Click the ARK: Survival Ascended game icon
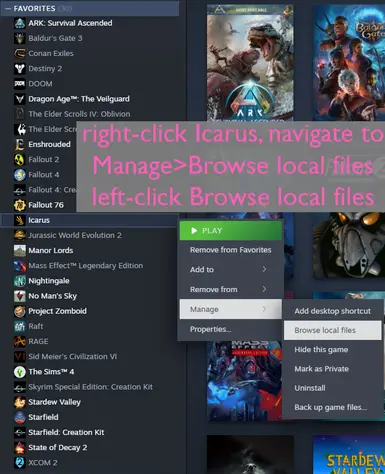Image resolution: width=385 pixels, height=474 pixels. click(x=20, y=23)
